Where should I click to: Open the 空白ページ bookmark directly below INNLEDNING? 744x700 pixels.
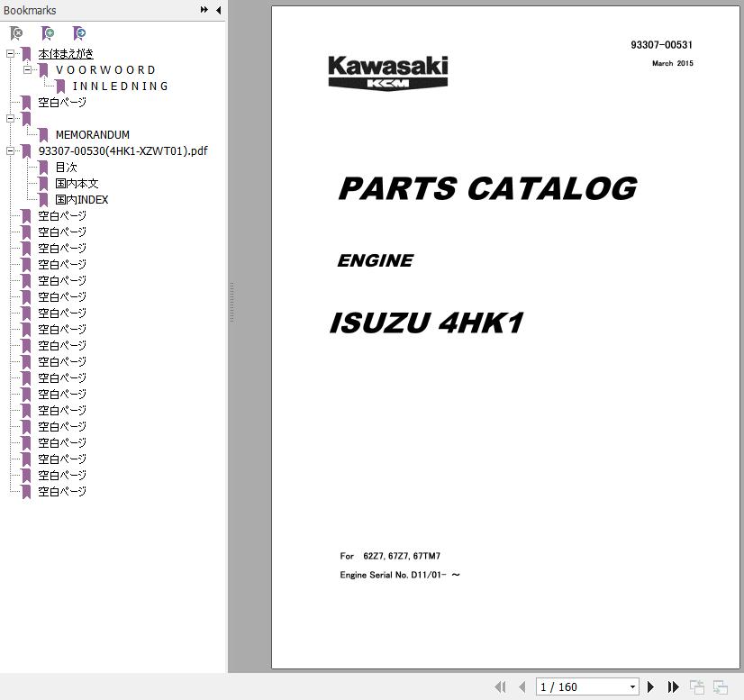(62, 102)
